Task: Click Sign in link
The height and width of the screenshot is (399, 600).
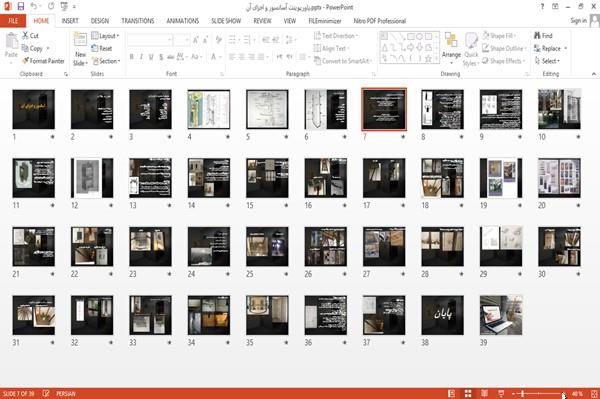Action: point(578,21)
